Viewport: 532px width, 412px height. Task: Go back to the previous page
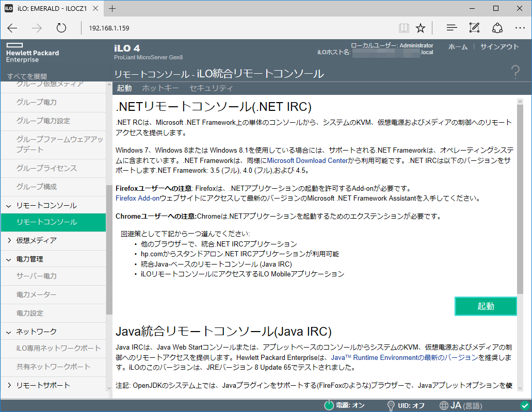[12, 28]
